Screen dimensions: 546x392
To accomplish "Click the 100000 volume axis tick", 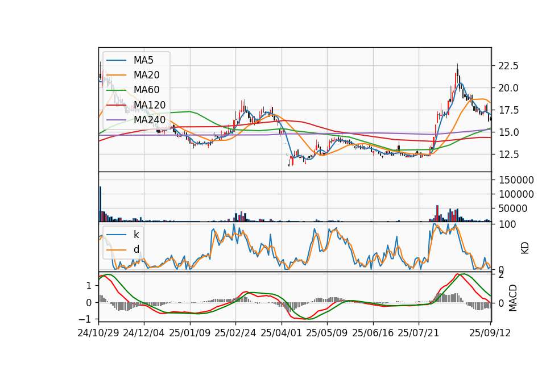I will (516, 194).
